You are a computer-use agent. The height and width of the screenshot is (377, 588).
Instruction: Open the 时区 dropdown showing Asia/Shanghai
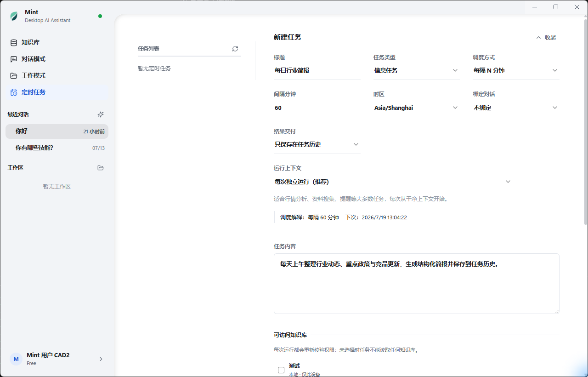click(416, 108)
